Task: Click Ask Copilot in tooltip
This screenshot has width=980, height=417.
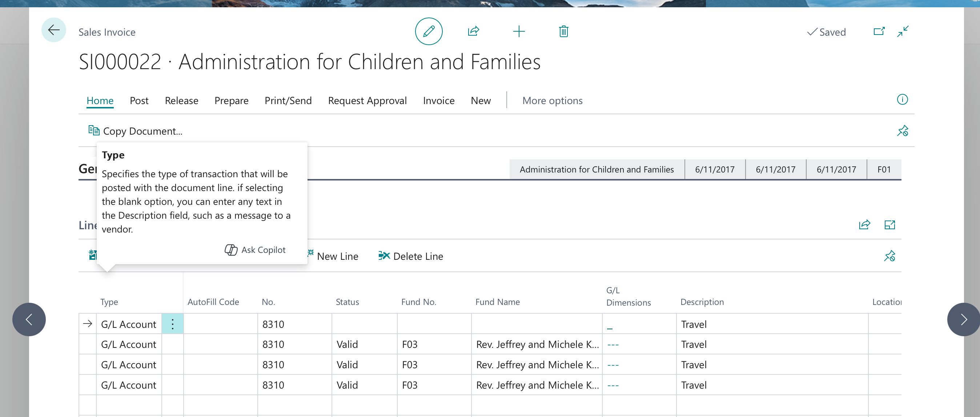Action: click(x=255, y=250)
